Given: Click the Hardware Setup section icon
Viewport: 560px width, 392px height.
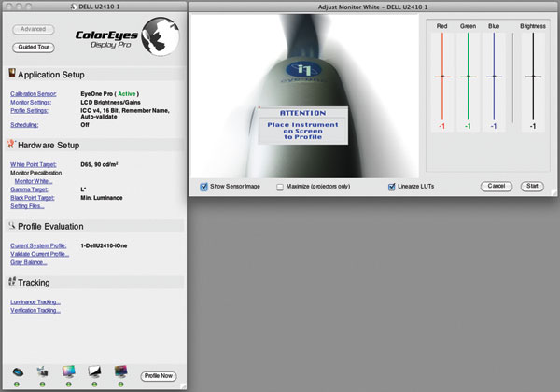Looking at the screenshot, I should [11, 144].
